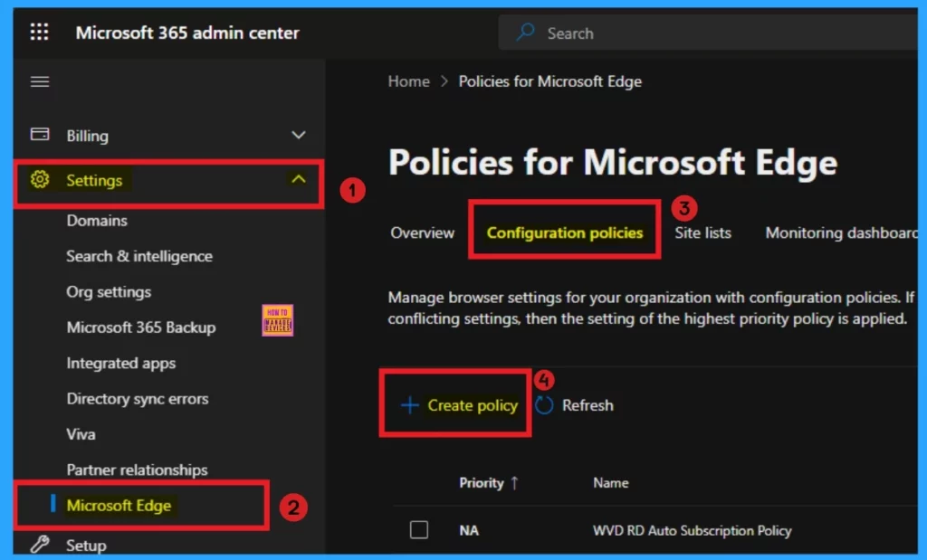Click the Billing card icon

40,135
